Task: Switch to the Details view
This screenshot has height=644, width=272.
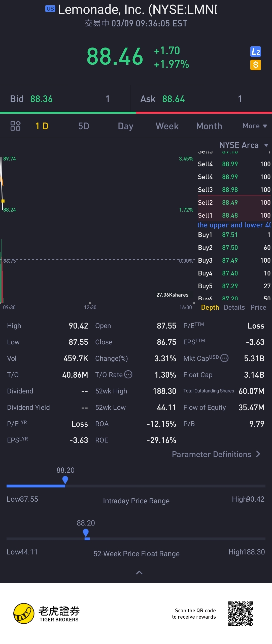Action: pos(234,307)
